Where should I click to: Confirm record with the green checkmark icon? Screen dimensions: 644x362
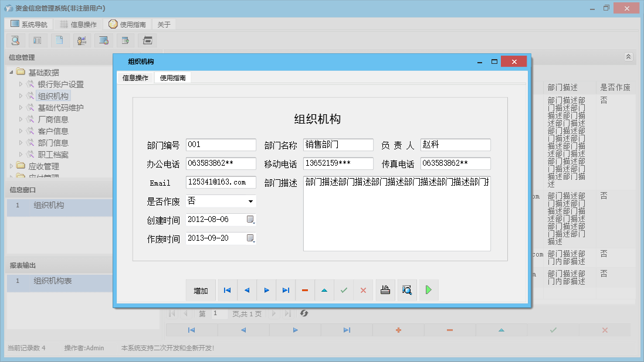[344, 290]
